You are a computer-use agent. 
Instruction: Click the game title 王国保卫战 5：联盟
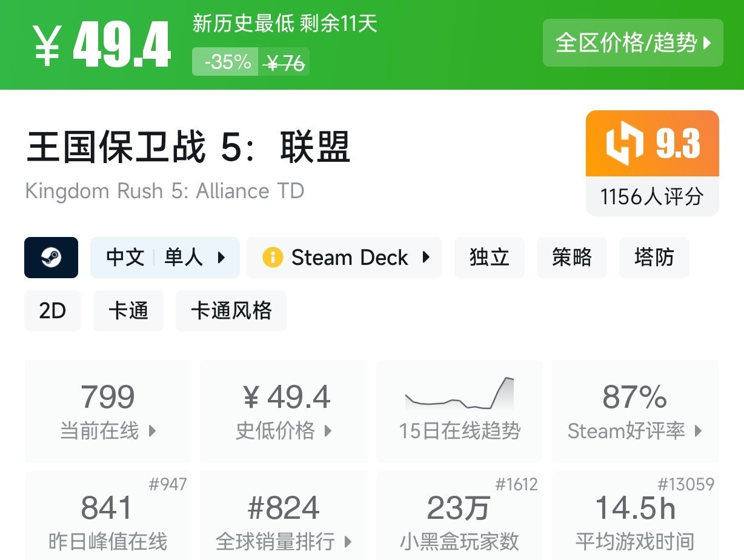click(x=188, y=147)
